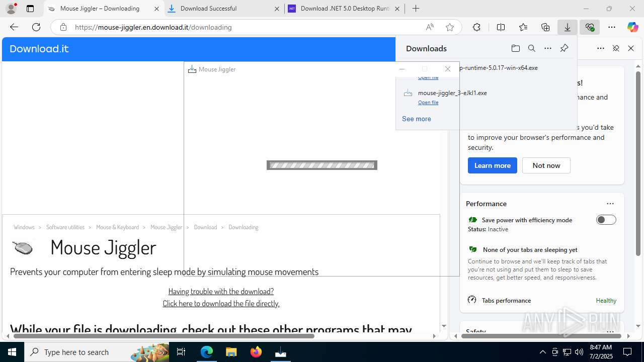Open Edge Settings and more menu
Screen dimensions: 644x362
(x=612, y=27)
